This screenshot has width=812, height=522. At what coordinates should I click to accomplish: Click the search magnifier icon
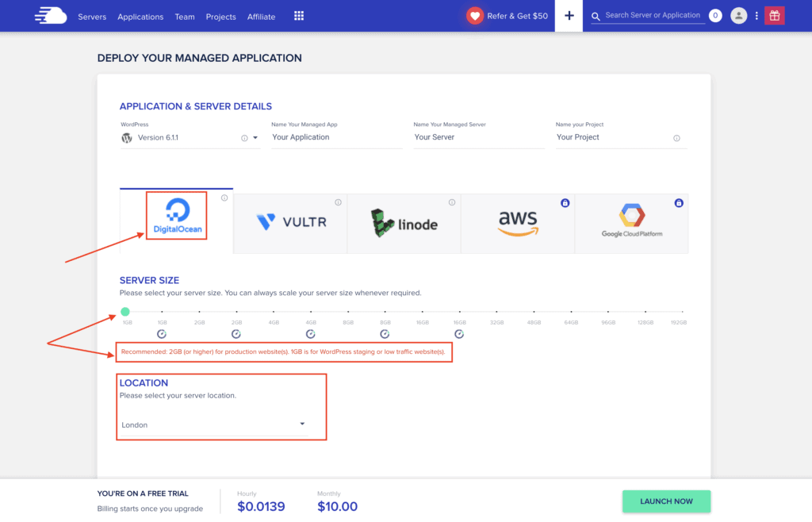[596, 17]
